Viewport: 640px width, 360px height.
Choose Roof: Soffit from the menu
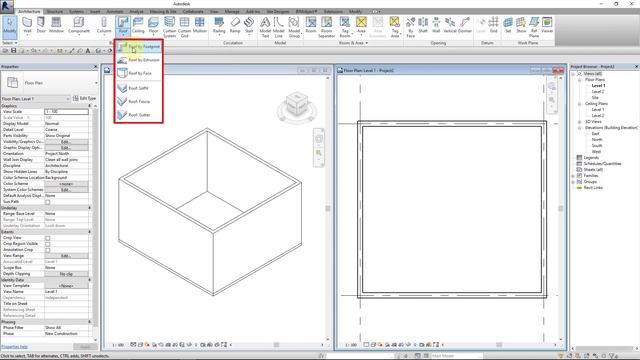139,88
